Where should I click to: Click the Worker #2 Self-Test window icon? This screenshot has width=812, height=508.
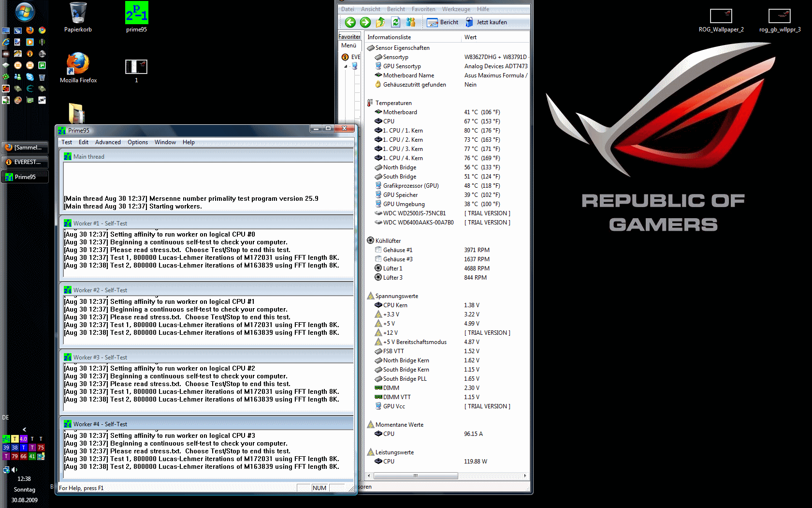68,290
